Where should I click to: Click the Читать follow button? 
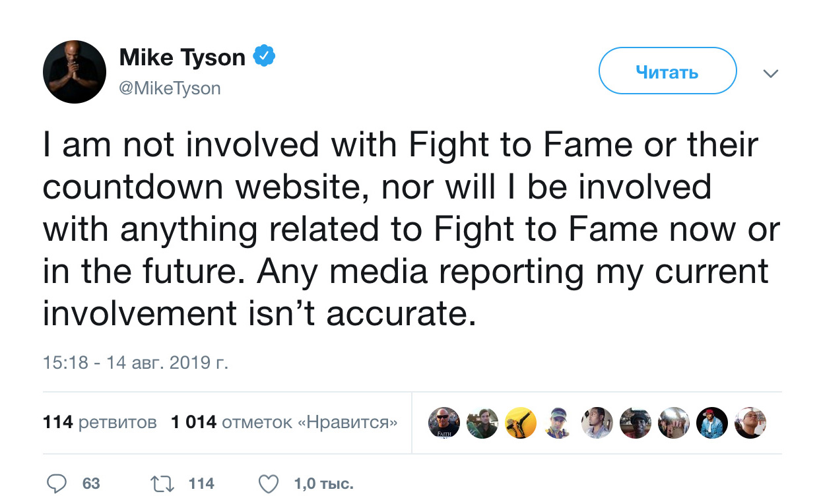[x=667, y=71]
